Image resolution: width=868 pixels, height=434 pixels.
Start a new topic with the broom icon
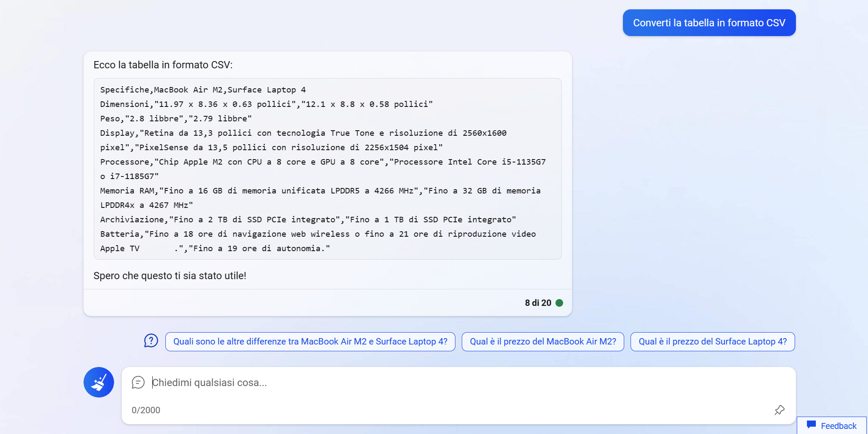click(x=98, y=382)
